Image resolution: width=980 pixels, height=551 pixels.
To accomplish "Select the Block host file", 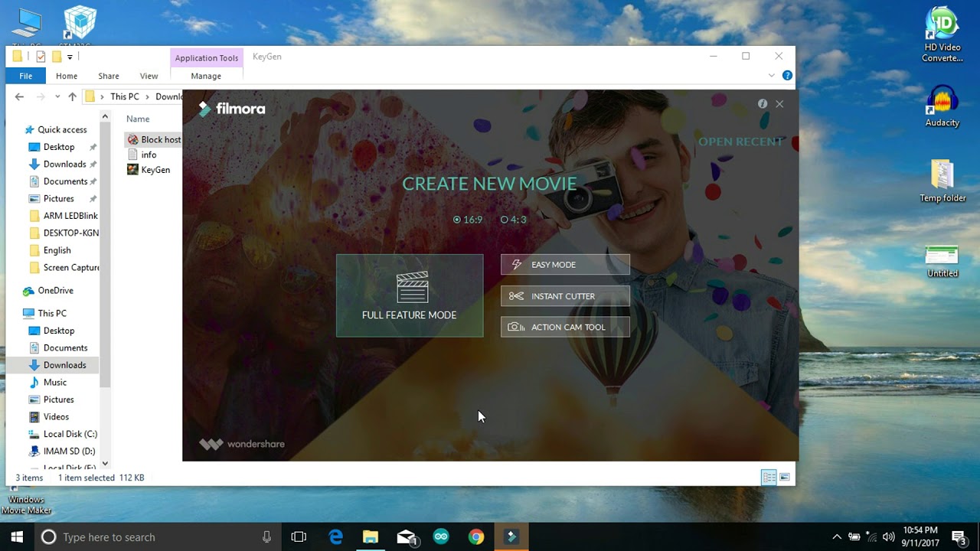I will click(154, 140).
